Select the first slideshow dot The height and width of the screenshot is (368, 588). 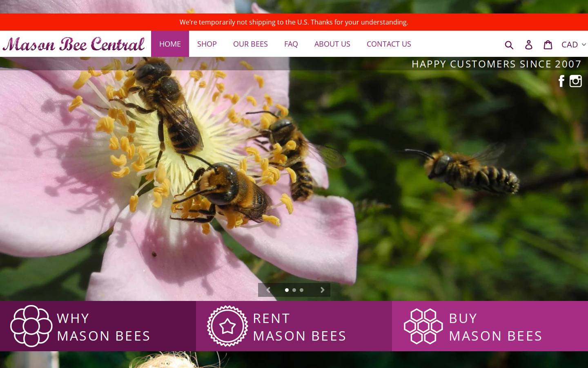tap(287, 290)
